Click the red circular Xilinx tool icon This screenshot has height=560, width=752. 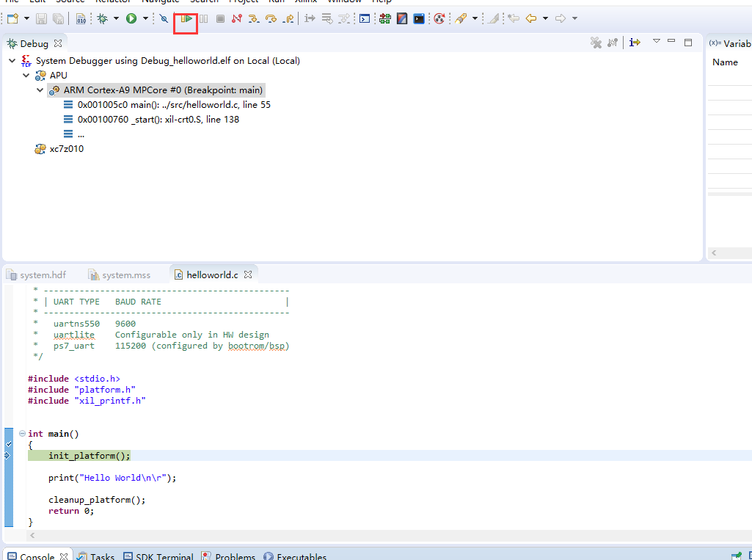(439, 18)
